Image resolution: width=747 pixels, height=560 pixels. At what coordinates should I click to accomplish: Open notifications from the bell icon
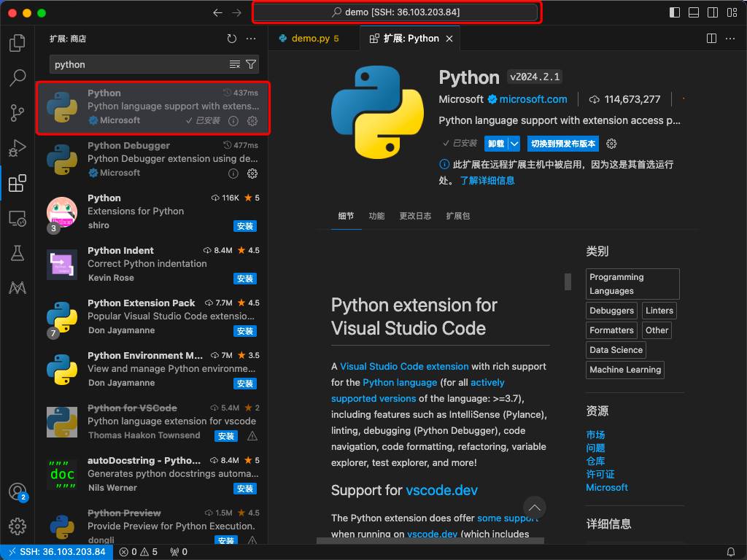point(731,552)
